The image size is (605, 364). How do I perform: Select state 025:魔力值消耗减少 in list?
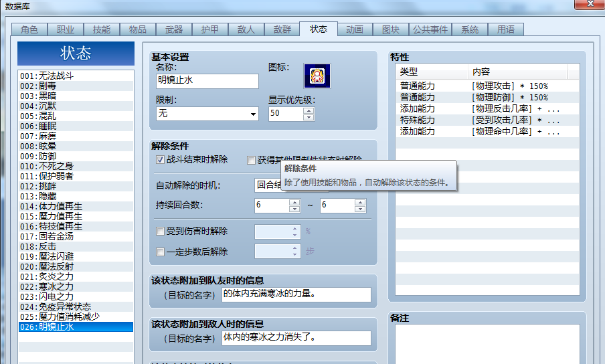76,316
